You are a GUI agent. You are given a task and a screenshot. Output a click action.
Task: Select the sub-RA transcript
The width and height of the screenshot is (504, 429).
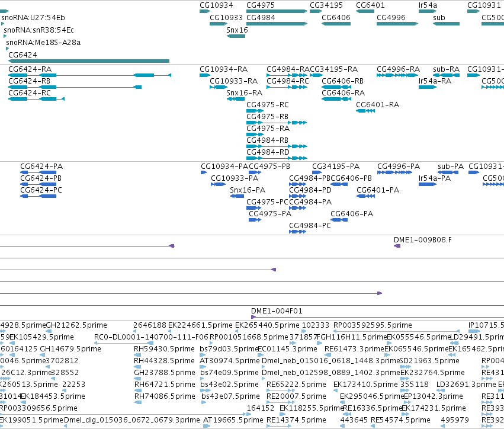click(x=446, y=75)
